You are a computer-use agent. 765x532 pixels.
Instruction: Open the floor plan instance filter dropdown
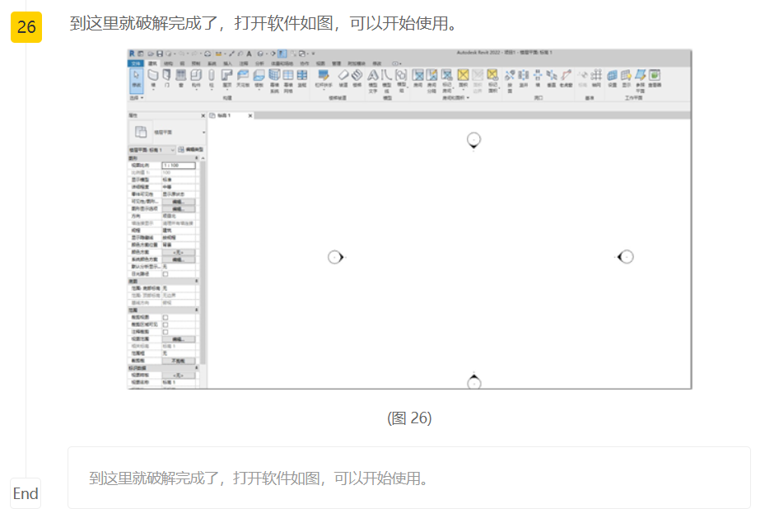pyautogui.click(x=172, y=150)
